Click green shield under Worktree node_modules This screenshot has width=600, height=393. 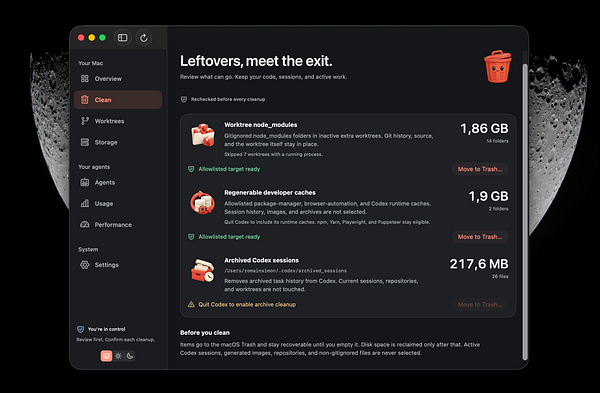click(x=191, y=169)
